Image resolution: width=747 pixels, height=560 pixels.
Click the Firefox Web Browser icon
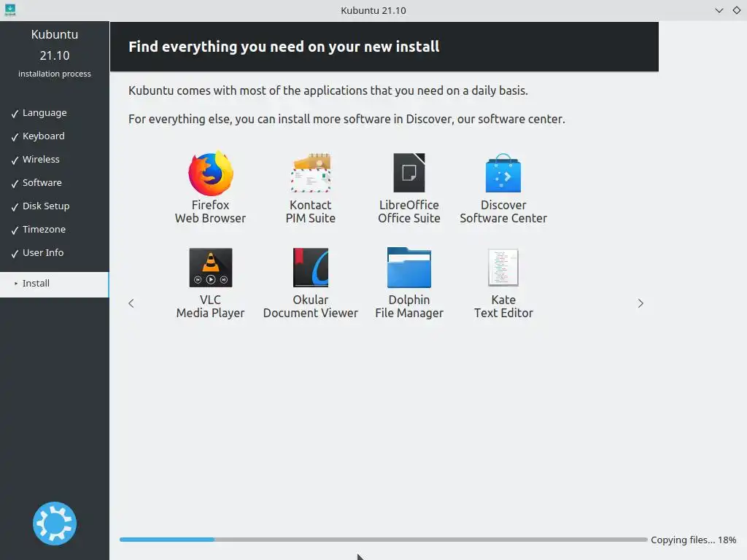211,174
